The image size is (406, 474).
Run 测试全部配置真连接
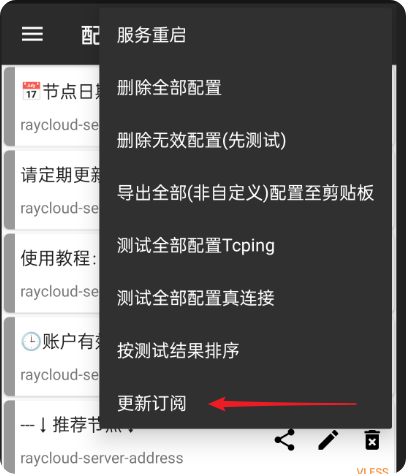(x=245, y=298)
